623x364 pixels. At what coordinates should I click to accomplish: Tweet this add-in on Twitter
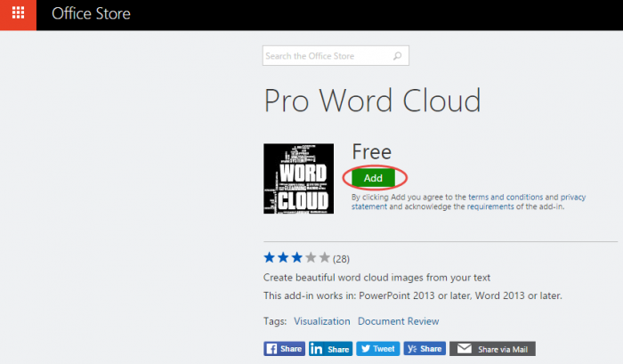(x=378, y=349)
